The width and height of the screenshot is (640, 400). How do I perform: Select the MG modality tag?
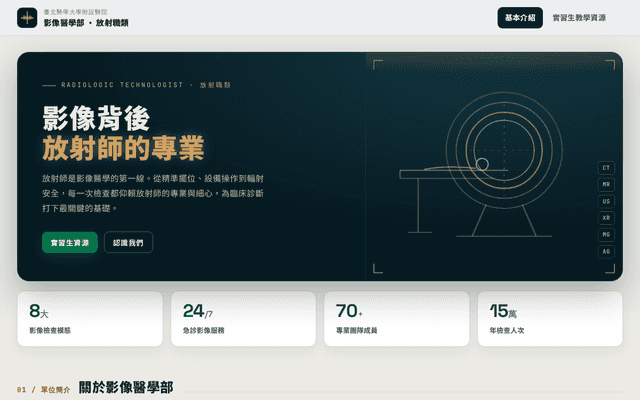click(x=606, y=235)
